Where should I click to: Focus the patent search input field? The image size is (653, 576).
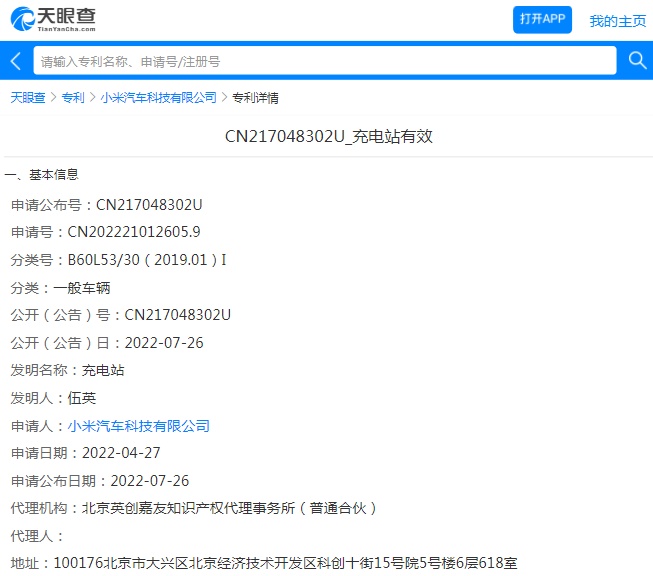(x=325, y=61)
